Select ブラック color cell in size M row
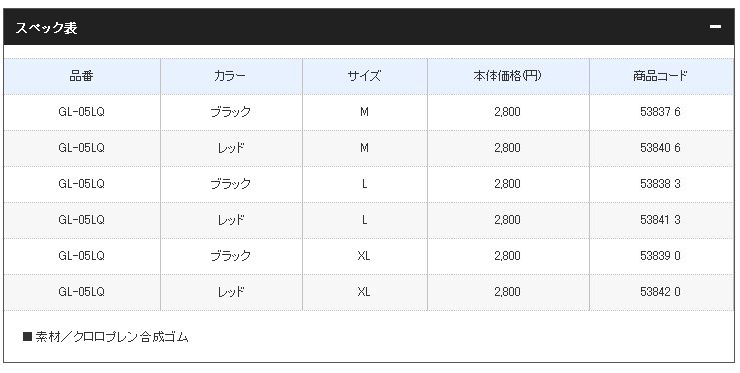 [x=230, y=112]
